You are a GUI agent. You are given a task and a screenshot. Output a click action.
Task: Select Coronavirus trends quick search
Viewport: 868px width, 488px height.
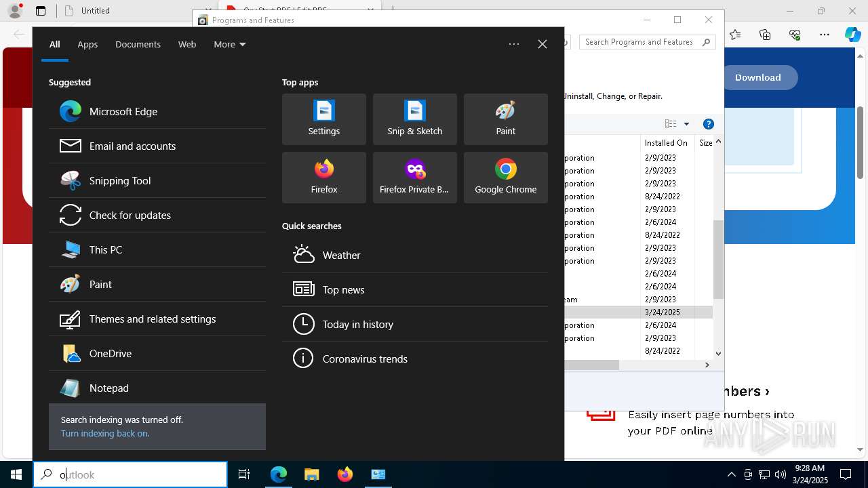pos(415,359)
